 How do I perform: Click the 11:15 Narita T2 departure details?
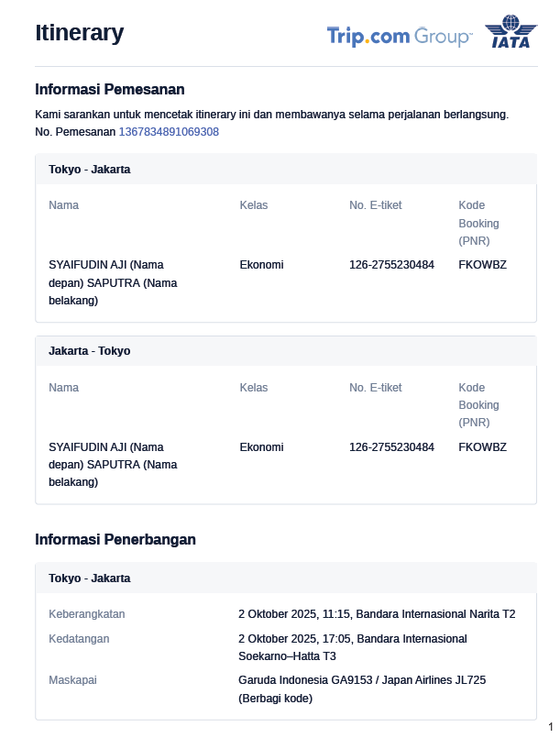tap(376, 614)
